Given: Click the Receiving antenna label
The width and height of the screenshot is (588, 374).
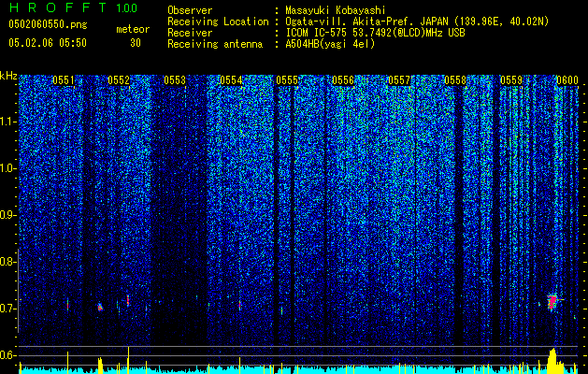Looking at the screenshot, I should [x=215, y=44].
